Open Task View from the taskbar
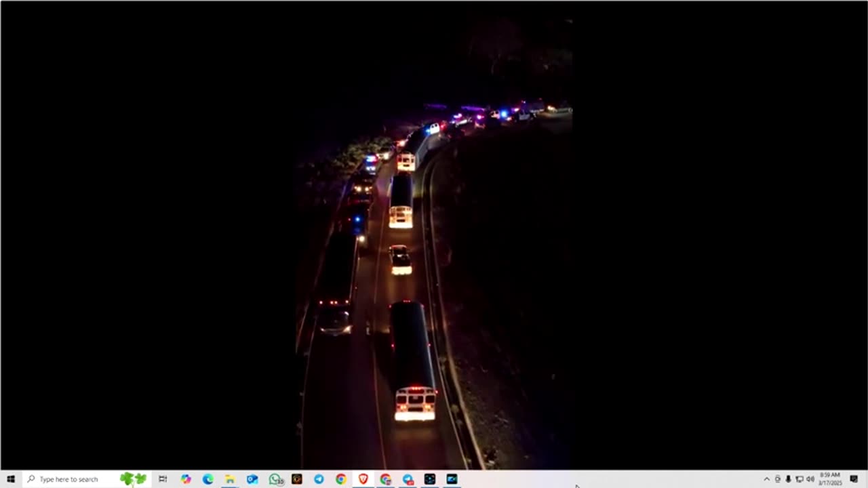 [163, 479]
